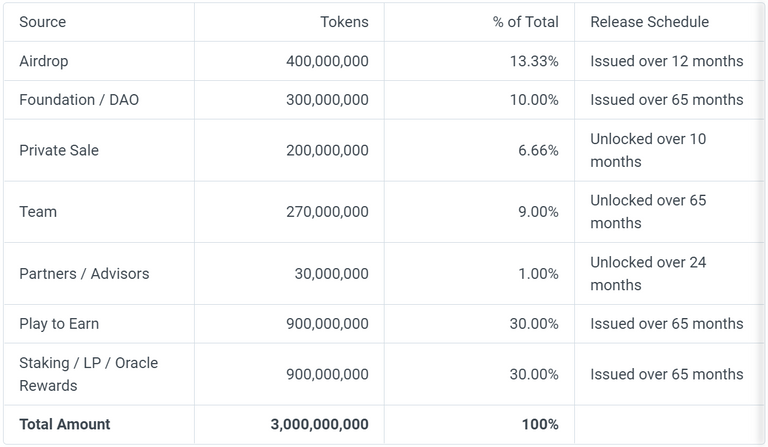Click the Total Amount label
Viewport: 768px width, 447px height.
65,424
